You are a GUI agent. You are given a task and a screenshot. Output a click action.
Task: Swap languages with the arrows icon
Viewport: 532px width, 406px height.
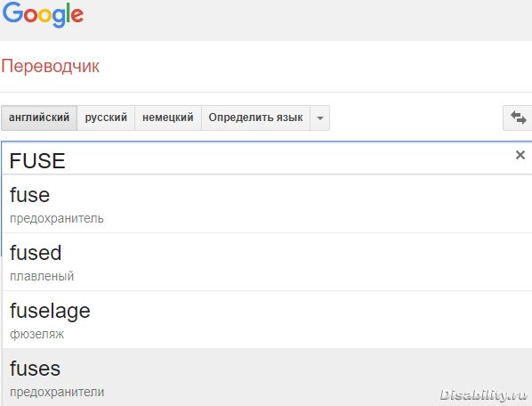[x=518, y=118]
